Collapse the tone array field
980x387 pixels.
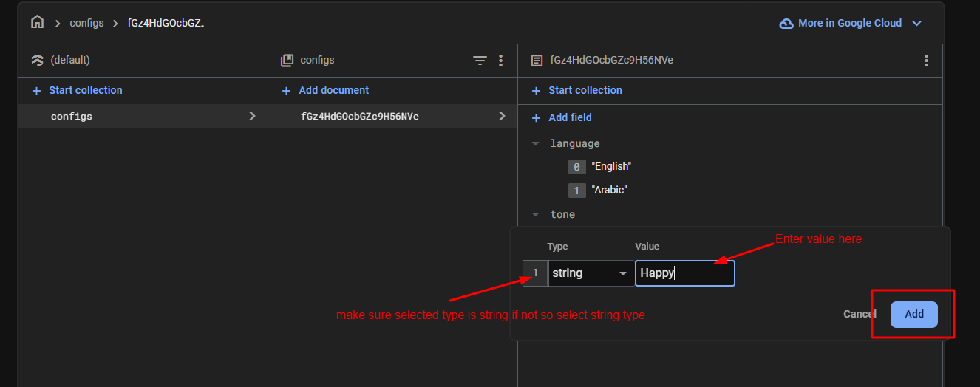536,215
